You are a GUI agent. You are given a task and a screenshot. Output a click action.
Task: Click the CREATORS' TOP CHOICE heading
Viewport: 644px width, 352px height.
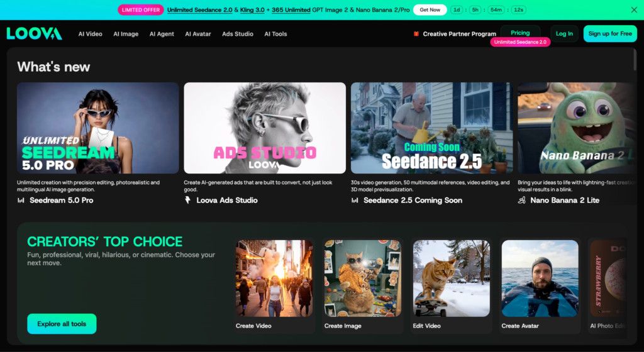pyautogui.click(x=105, y=241)
